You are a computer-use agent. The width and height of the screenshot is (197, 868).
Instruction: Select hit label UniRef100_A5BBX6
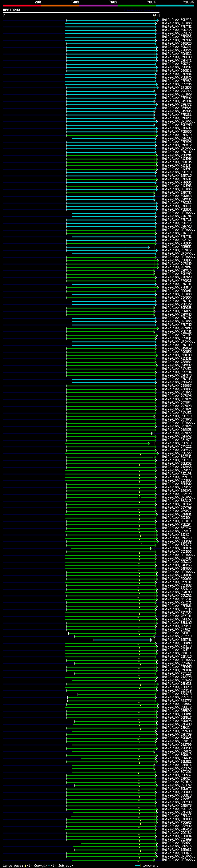click(177, 78)
